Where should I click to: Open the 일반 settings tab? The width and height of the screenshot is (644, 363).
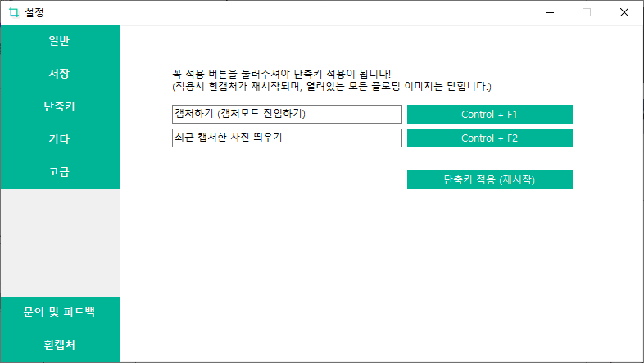[60, 41]
